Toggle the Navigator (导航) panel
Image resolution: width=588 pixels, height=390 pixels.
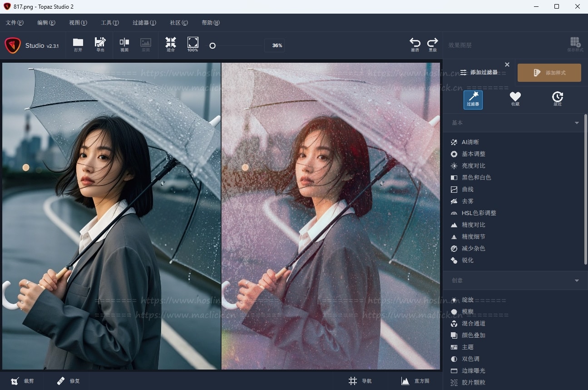tap(360, 381)
